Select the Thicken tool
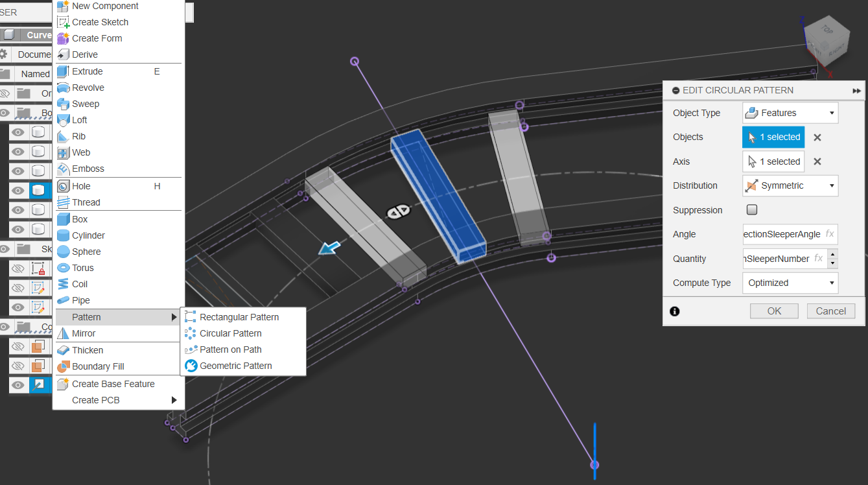The height and width of the screenshot is (485, 868). tap(88, 350)
